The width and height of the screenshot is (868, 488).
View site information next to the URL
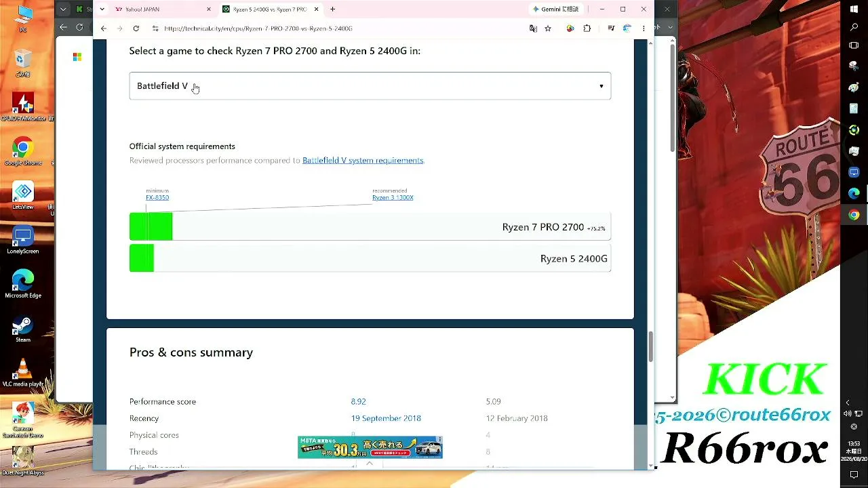pos(155,28)
